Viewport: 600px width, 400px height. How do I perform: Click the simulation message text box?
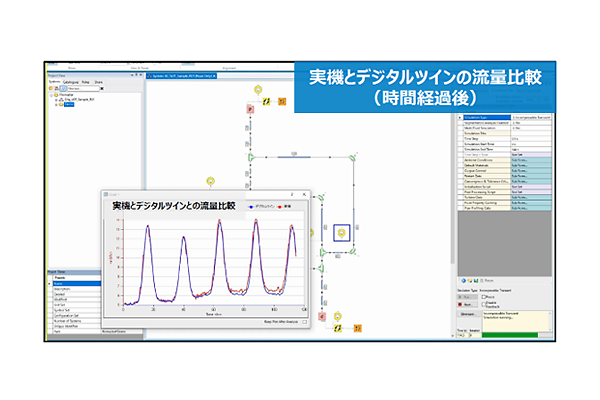coord(516,321)
